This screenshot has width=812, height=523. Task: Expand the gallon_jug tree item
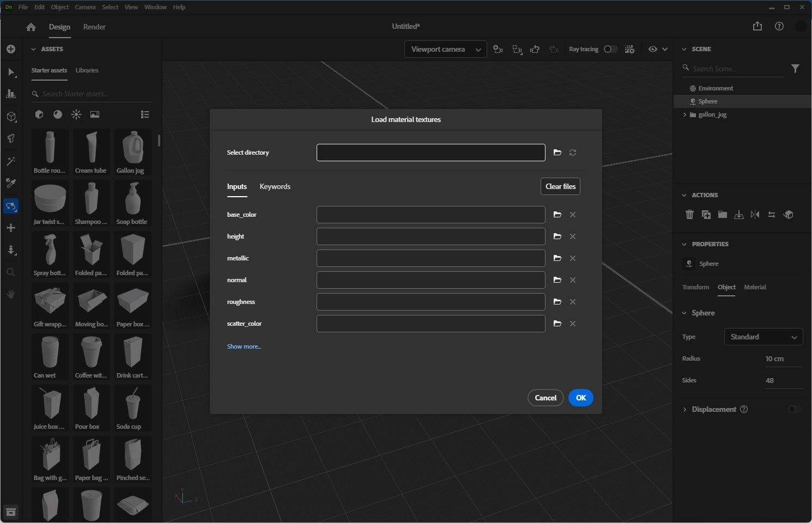click(684, 114)
